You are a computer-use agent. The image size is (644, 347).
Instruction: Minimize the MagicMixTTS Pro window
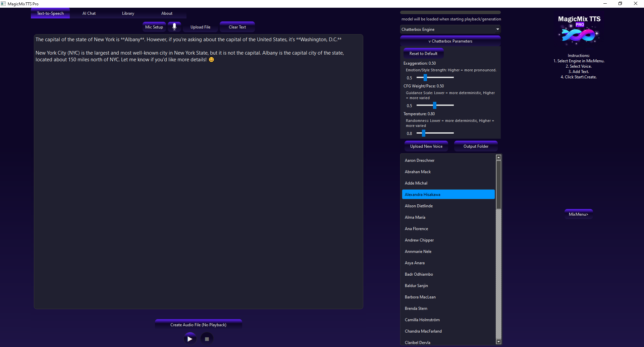(x=605, y=4)
